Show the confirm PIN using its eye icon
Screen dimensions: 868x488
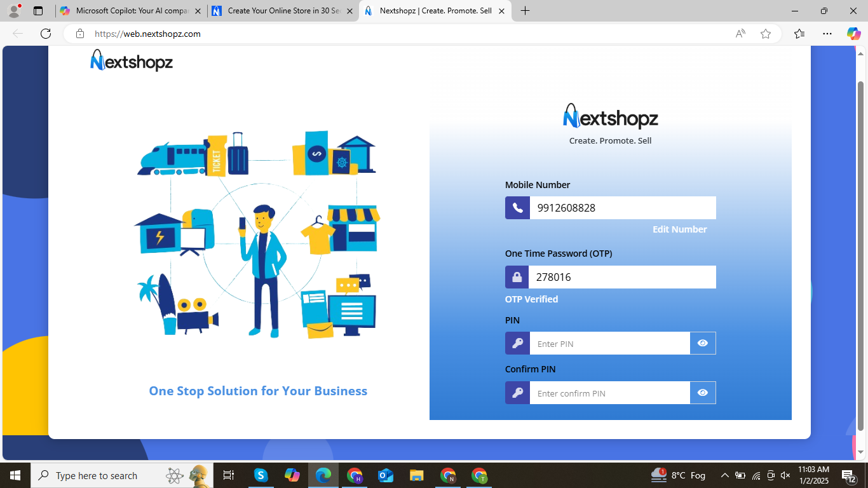coord(703,393)
